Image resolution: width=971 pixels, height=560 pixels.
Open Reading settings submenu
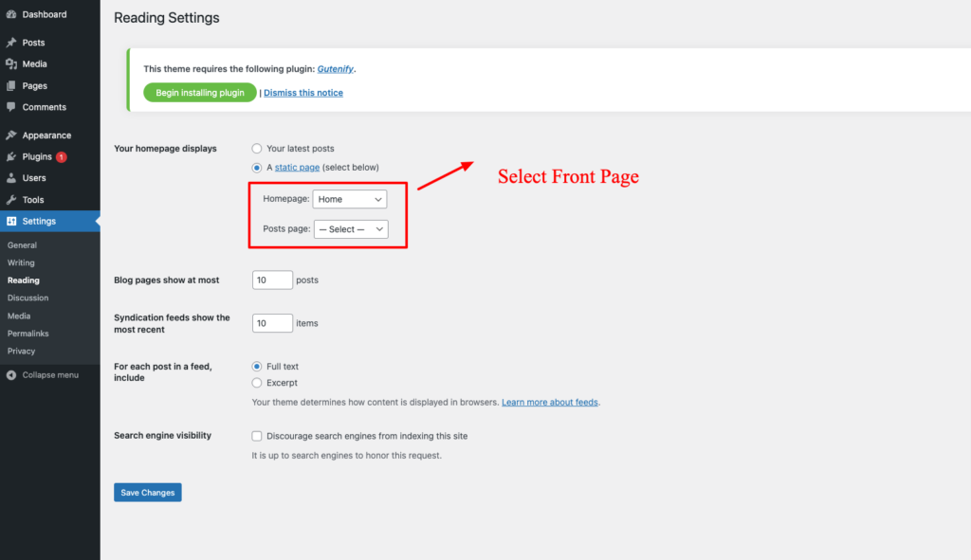[x=24, y=280]
